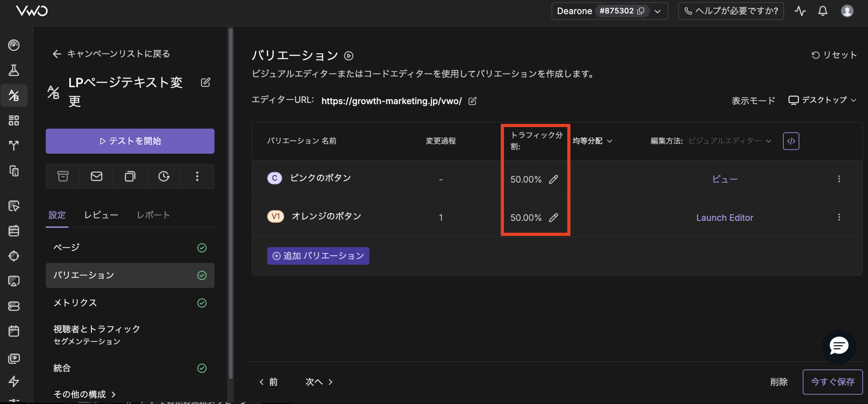Switch to the レポート tab
868x404 pixels.
(x=153, y=215)
